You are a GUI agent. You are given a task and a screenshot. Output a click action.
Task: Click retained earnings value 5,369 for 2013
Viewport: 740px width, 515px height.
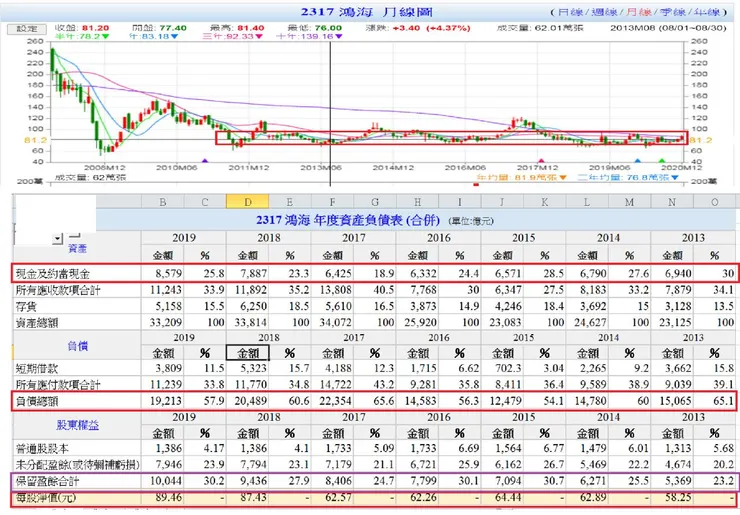[x=678, y=481]
